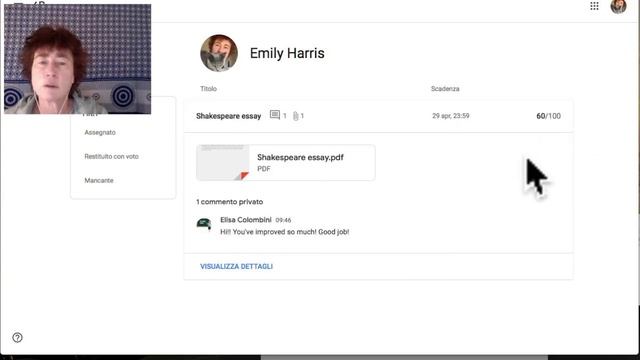Click the Elisa Colombini commenter name
640x360 pixels.
pyautogui.click(x=246, y=220)
